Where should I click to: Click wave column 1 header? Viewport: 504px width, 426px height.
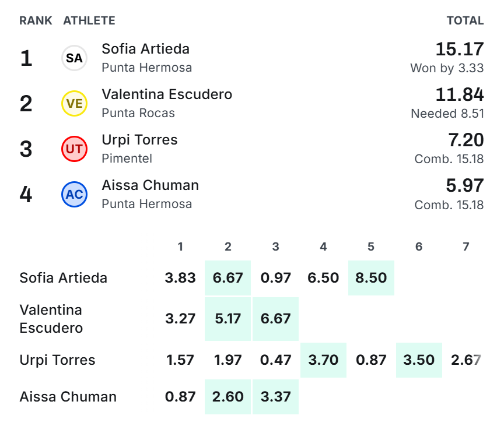180,247
